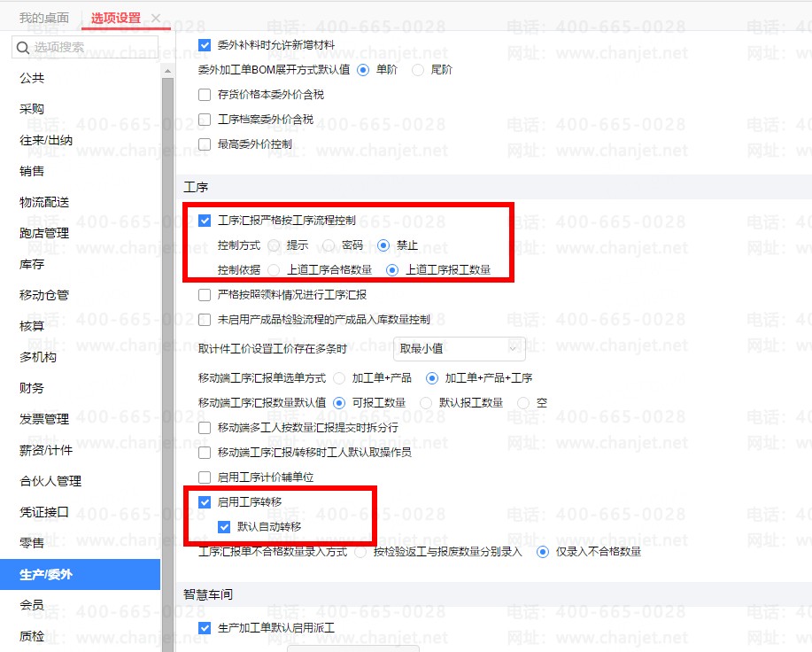Enable 工序档案委外价含税

pos(205,120)
